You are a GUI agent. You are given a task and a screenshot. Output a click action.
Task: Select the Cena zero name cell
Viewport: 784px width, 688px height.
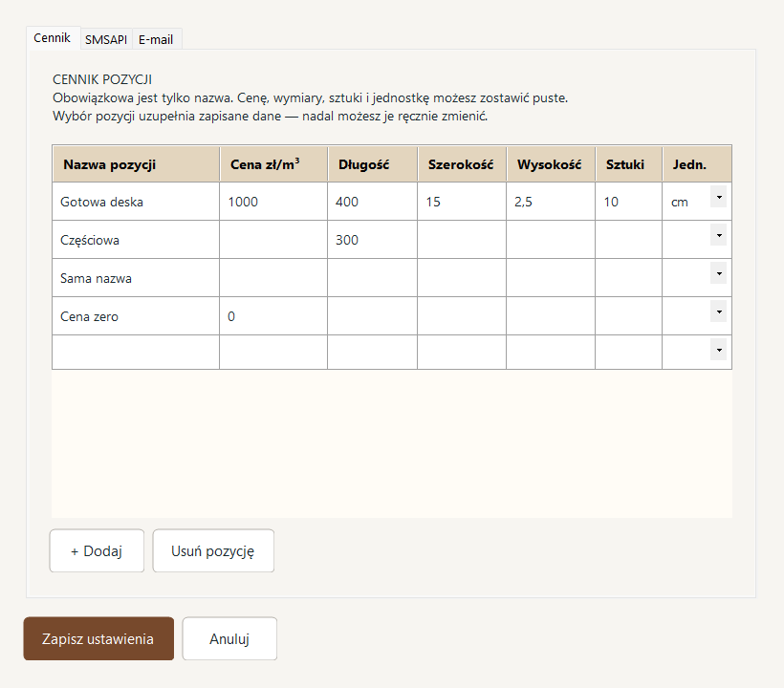click(136, 316)
